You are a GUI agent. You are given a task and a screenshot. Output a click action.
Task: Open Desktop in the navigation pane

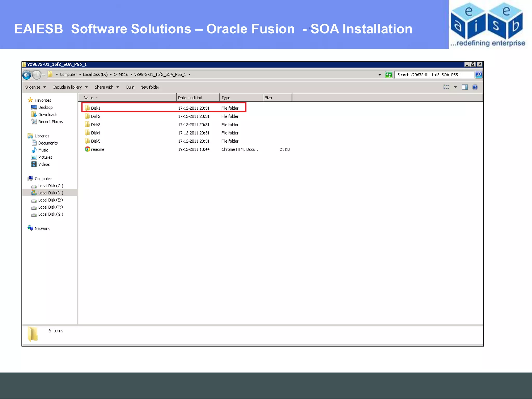coord(45,108)
